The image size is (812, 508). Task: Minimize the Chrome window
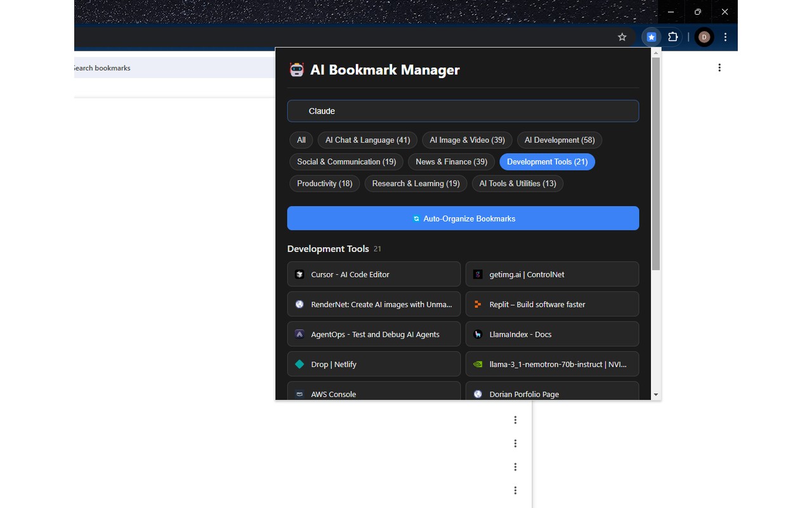tap(671, 11)
